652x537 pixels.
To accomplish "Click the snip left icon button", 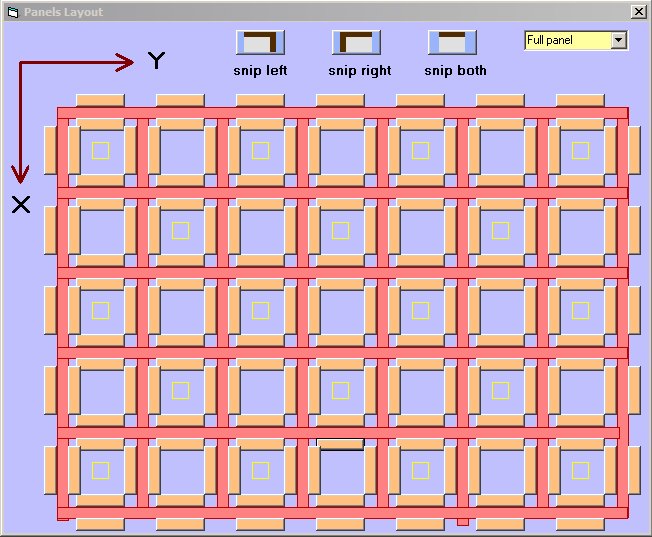I will pos(260,42).
